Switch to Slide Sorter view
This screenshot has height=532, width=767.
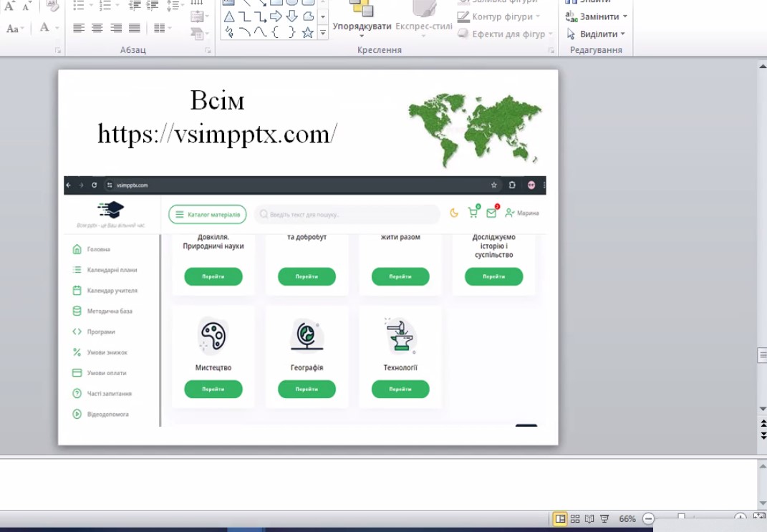click(x=575, y=519)
